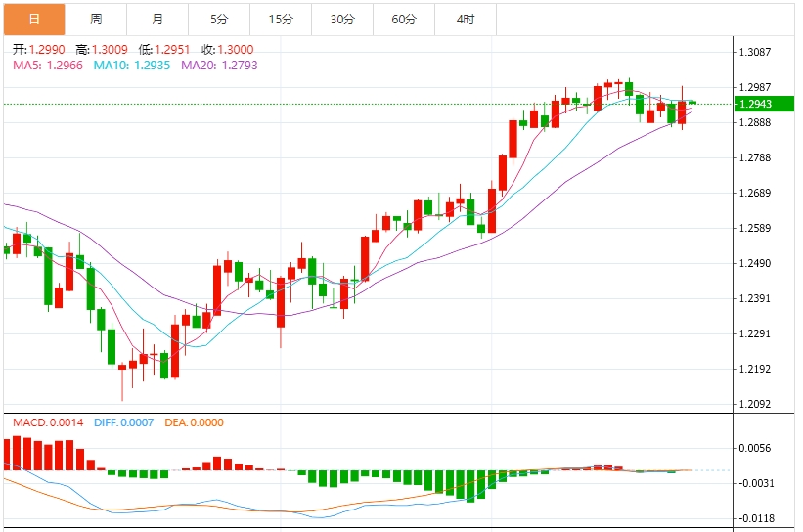The width and height of the screenshot is (803, 532).
Task: Click the current price tag 1.2943
Action: click(x=755, y=104)
